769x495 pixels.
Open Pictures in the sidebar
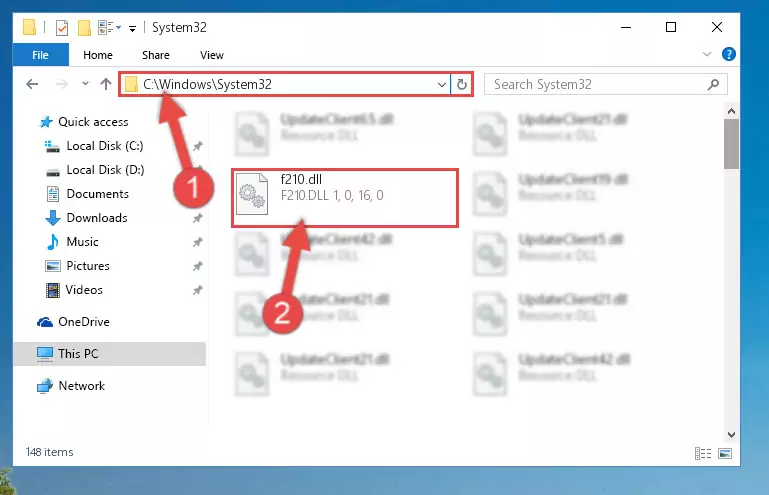(x=88, y=266)
